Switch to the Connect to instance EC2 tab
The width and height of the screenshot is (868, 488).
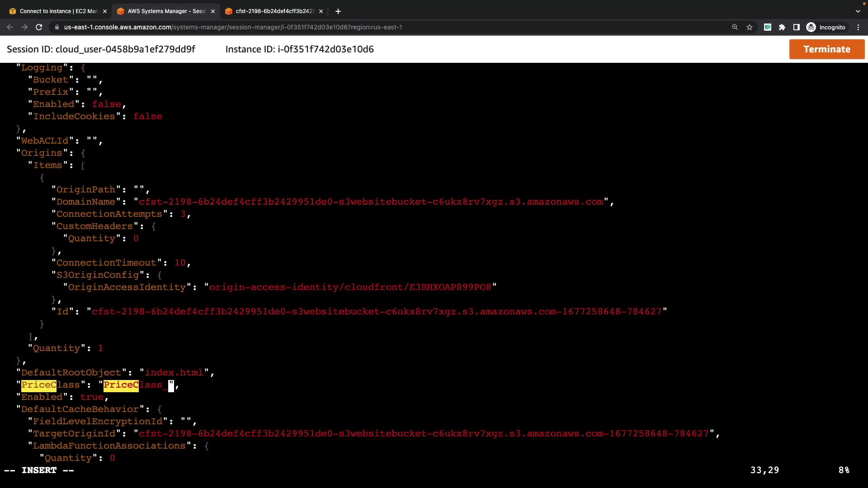click(x=58, y=11)
